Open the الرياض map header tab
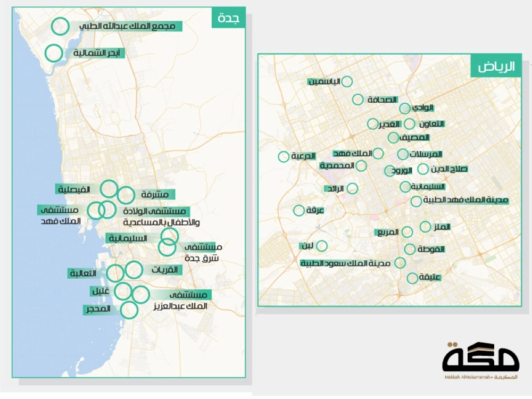 point(496,67)
